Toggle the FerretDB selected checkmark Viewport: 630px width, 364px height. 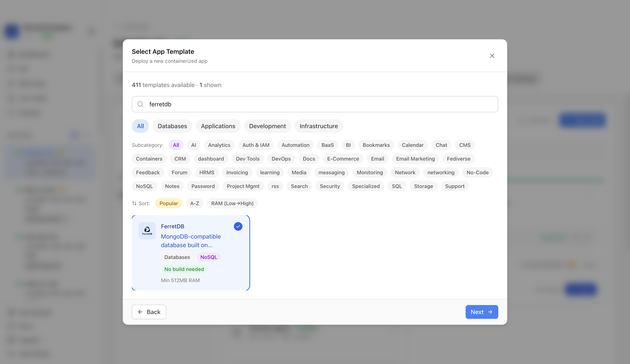click(238, 226)
